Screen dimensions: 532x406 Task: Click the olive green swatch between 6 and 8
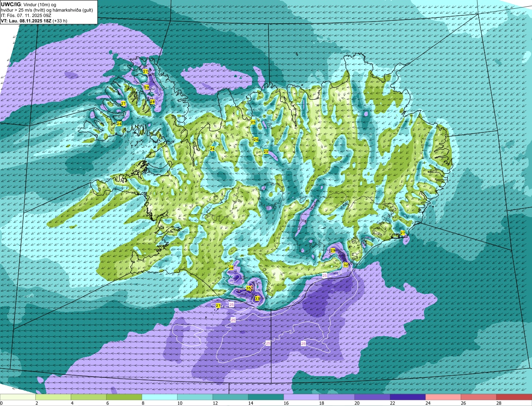pyautogui.click(x=124, y=397)
